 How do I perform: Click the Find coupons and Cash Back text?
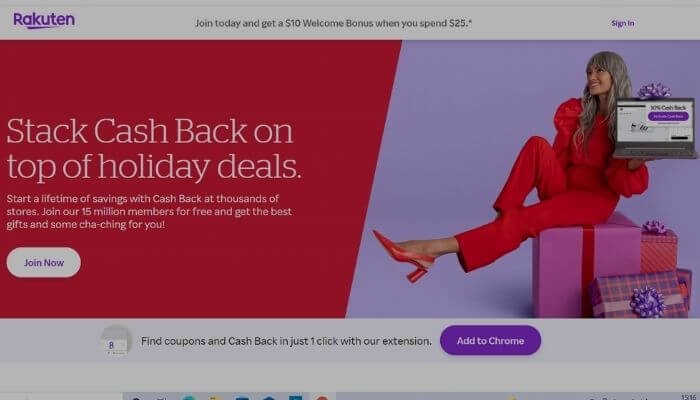pyautogui.click(x=286, y=341)
